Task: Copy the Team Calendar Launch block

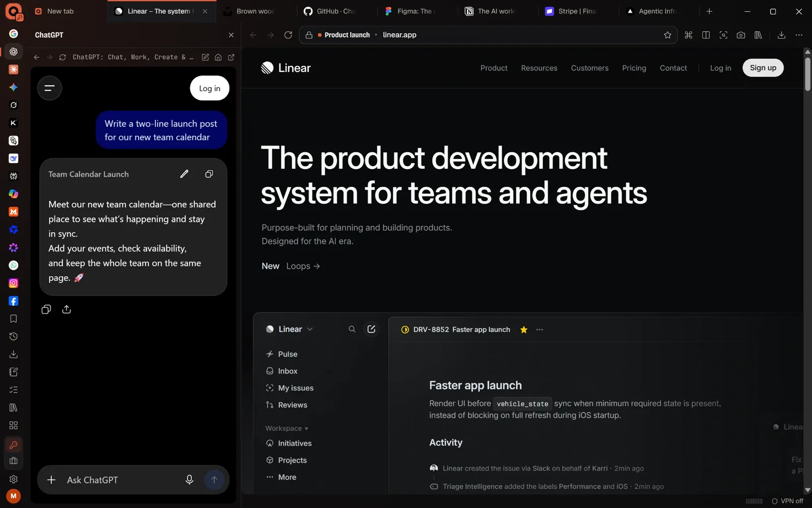Action: (x=209, y=174)
